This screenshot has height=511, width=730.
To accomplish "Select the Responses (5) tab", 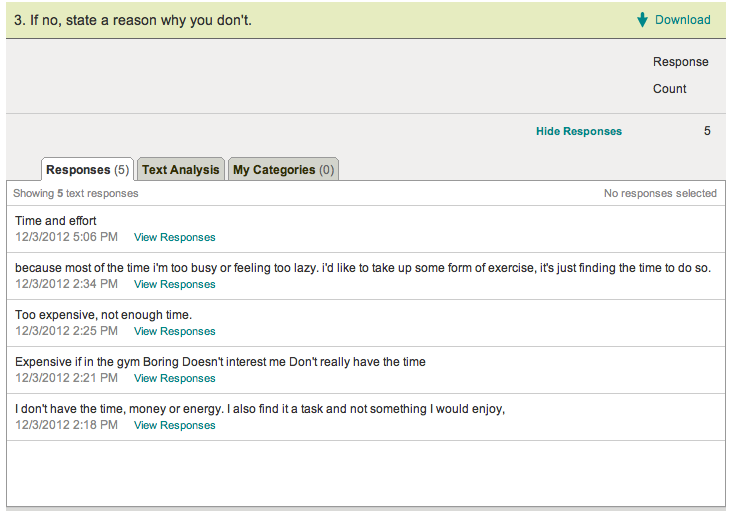I will click(88, 169).
